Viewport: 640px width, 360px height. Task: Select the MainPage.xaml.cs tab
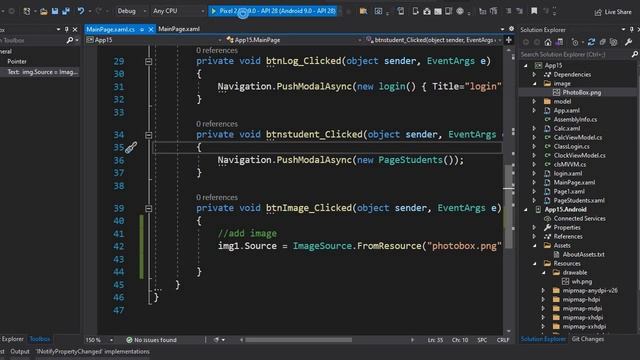click(110, 29)
